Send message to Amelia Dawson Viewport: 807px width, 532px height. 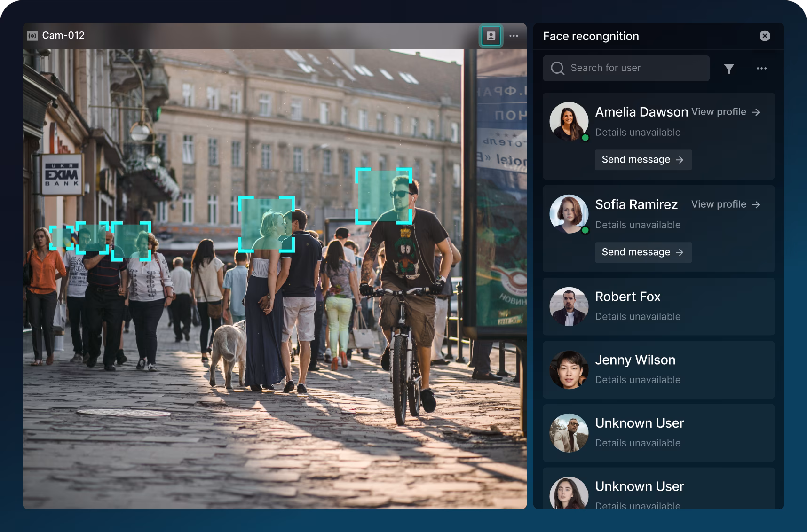click(642, 160)
